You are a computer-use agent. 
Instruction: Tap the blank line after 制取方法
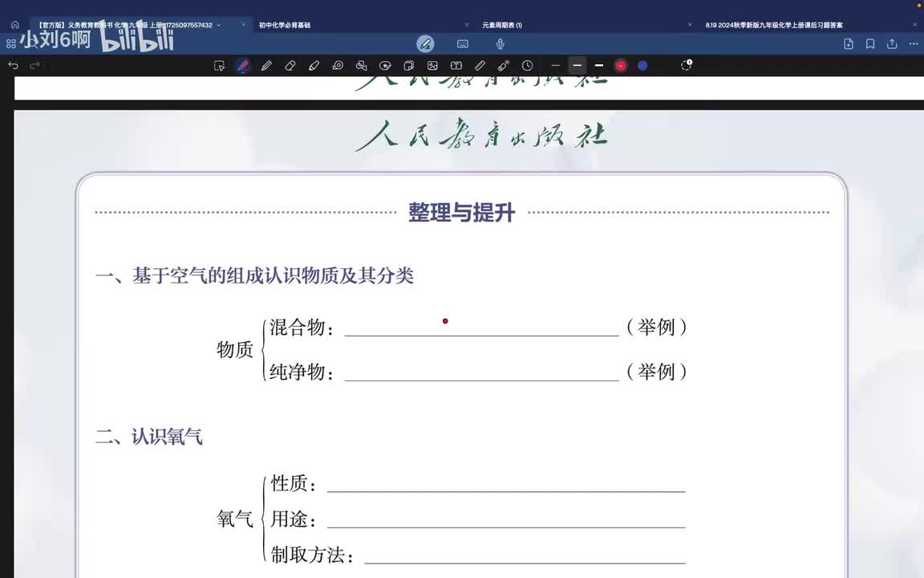coord(525,555)
